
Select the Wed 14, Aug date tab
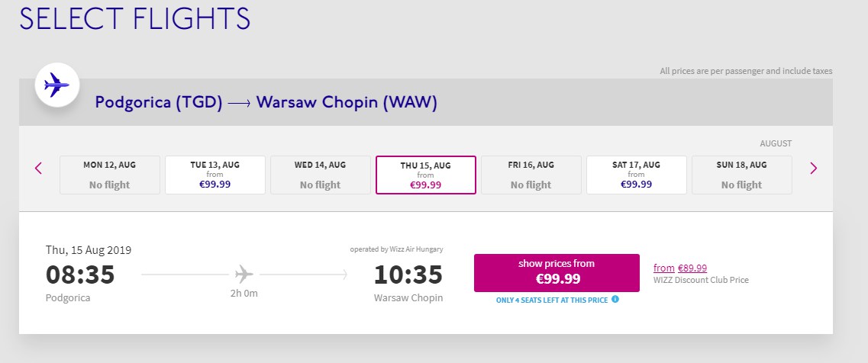(321, 175)
